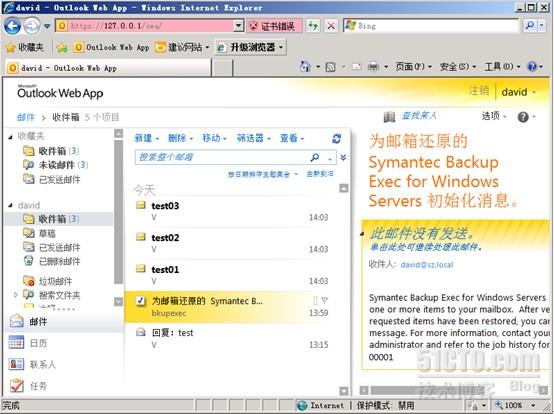Click the OWA Help question mark icon

523,117
